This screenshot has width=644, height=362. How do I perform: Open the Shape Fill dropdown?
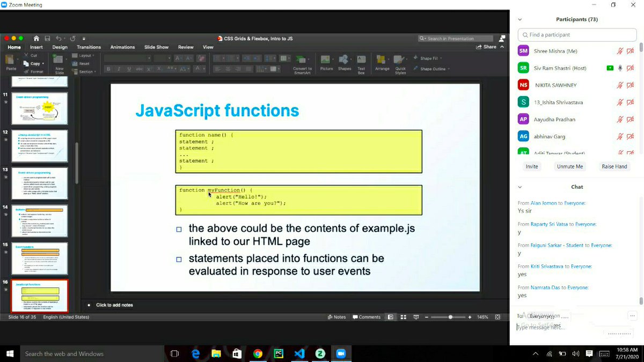click(429, 58)
